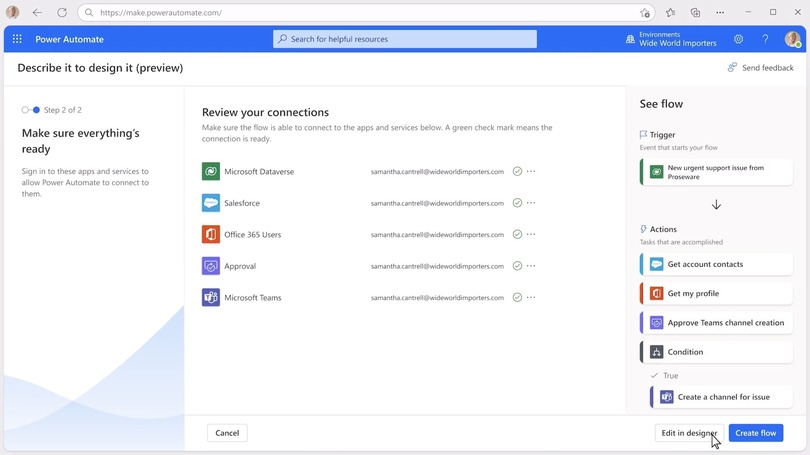
Task: Click the Salesforce connector icon
Action: [x=211, y=203]
